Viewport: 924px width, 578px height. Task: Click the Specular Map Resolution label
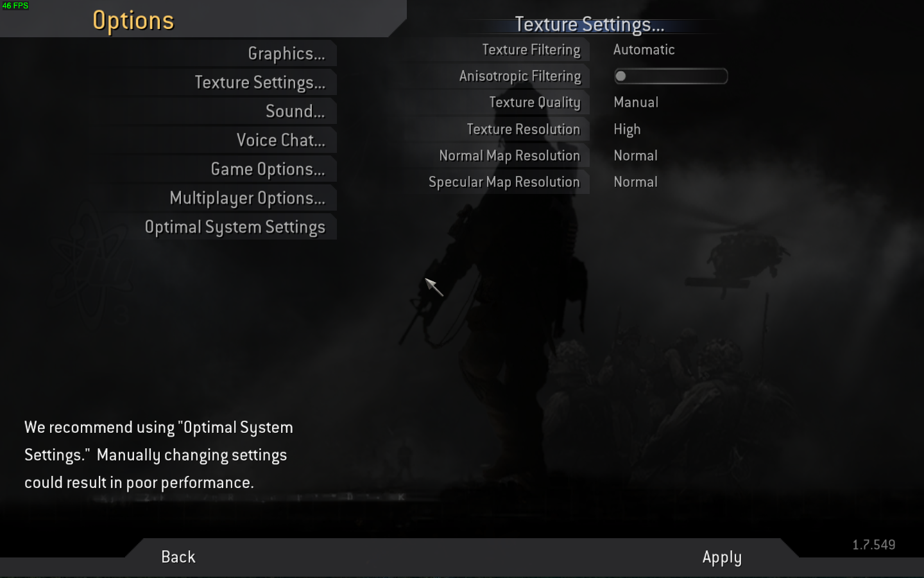click(504, 182)
